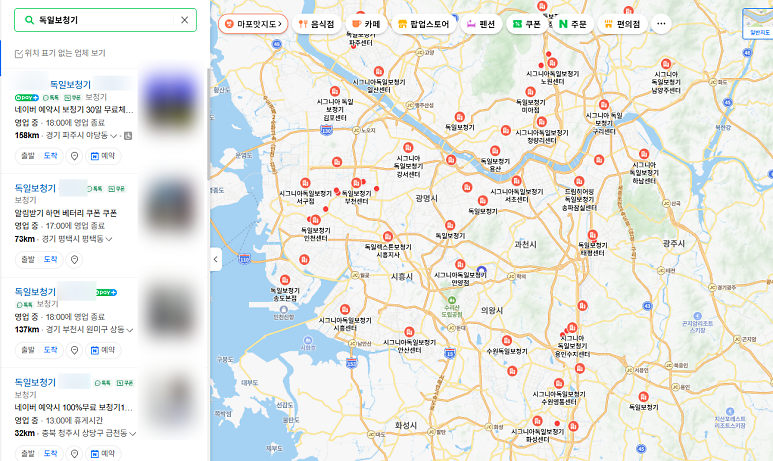
Task: Click map marker 시그니아독일보청기 김포센터
Action: 335,91
